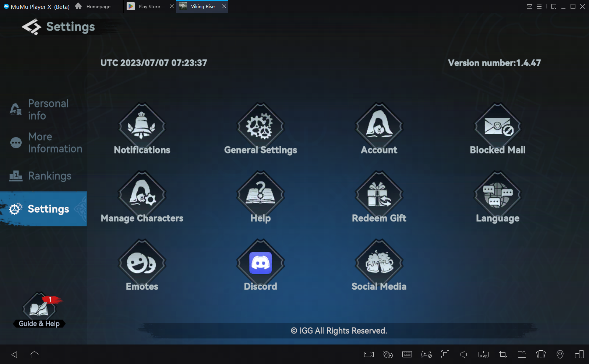The image size is (589, 364).
Task: Click the Android back triangle button
Action: (x=14, y=354)
